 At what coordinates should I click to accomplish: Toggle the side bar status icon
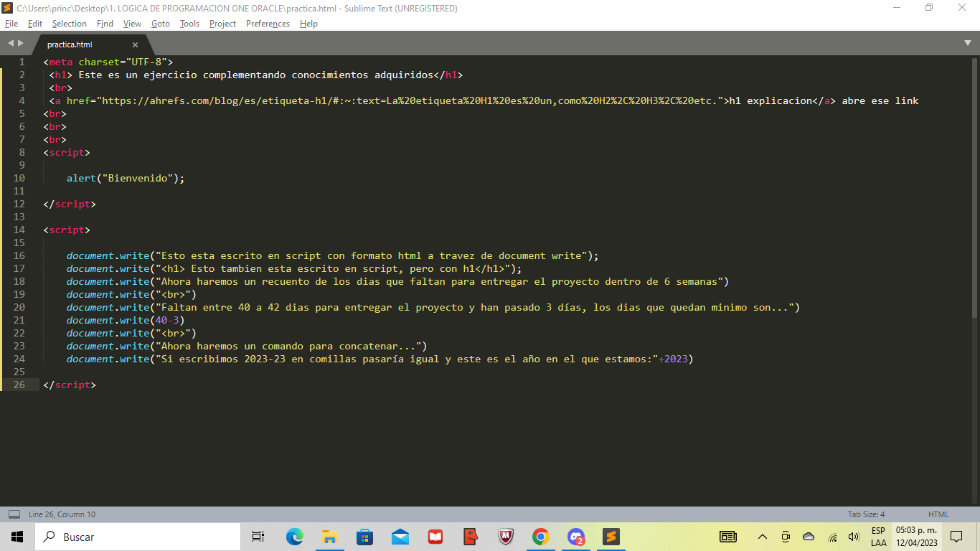[14, 514]
